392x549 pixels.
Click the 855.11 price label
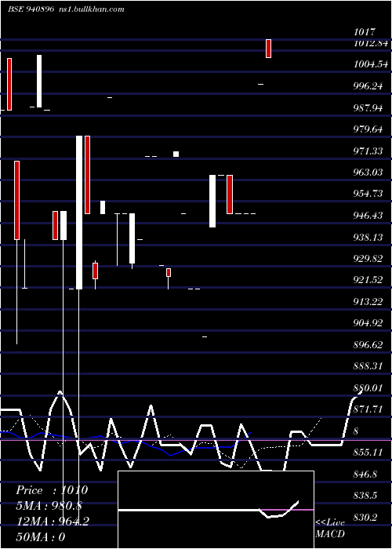368,453
